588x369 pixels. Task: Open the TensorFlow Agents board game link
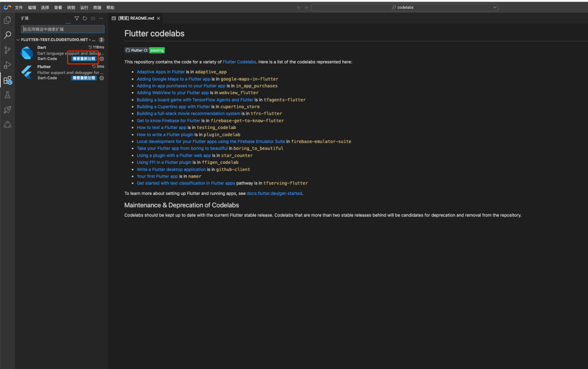195,100
